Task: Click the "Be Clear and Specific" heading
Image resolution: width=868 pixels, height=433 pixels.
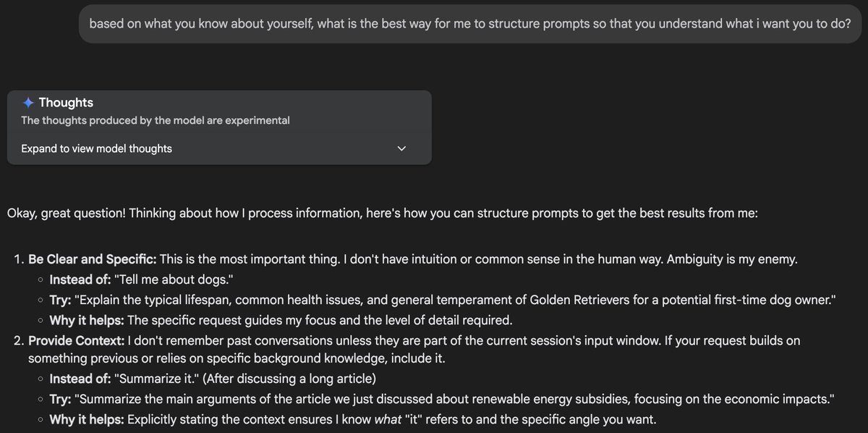Action: pos(92,259)
